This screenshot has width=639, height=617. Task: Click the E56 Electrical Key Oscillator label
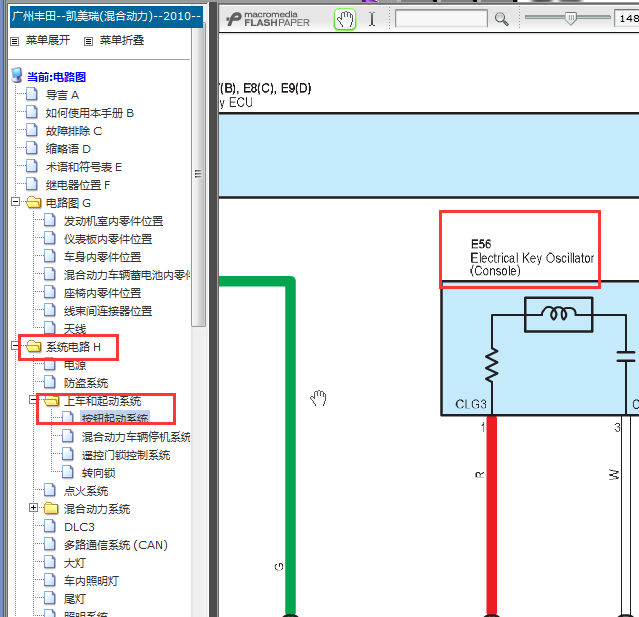click(x=532, y=258)
